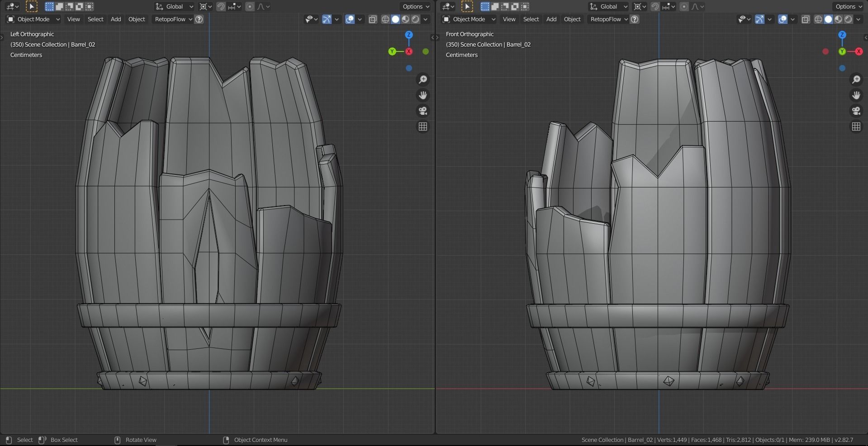Select material preview shading in left viewport
The width and height of the screenshot is (868, 446).
click(405, 19)
